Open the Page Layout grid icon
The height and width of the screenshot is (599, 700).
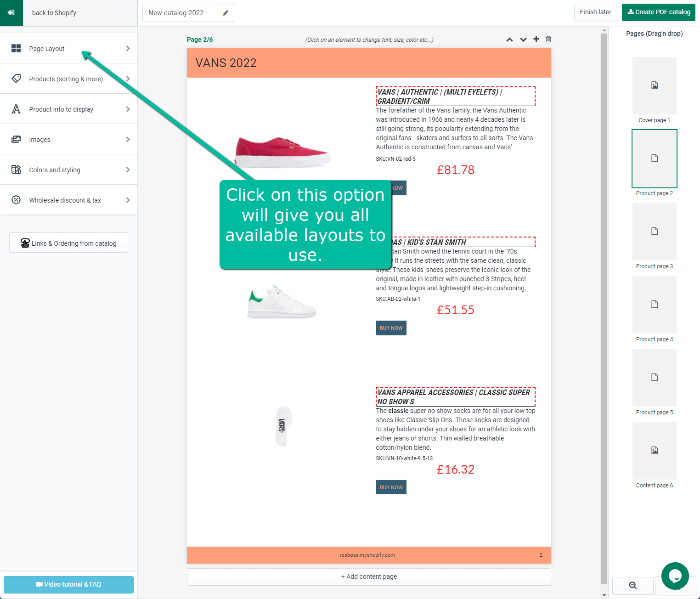click(16, 48)
